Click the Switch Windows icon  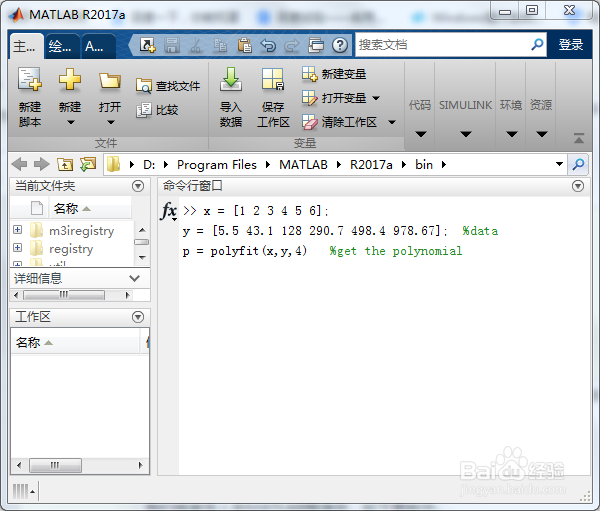point(316,45)
